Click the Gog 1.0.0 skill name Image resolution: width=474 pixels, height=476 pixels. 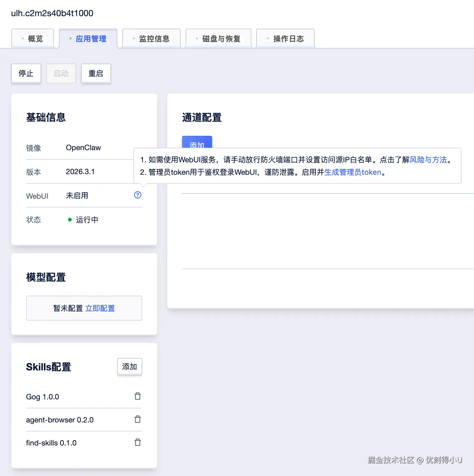click(43, 397)
